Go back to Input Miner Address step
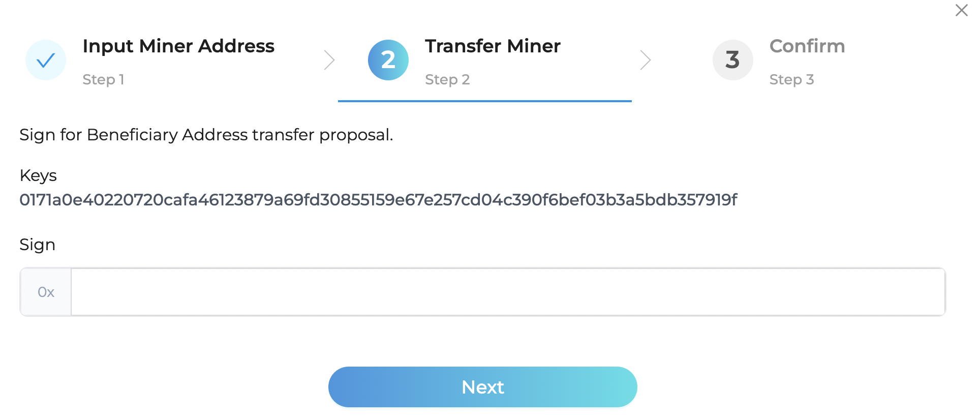980x420 pixels. [178, 46]
